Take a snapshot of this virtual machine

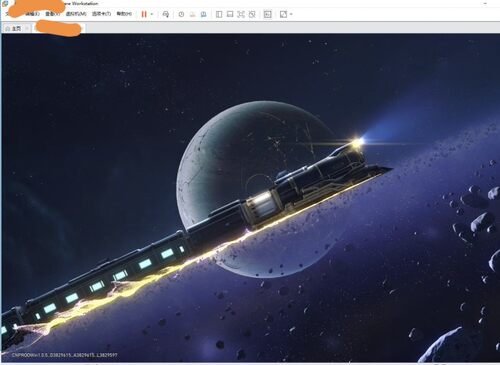[x=181, y=14]
